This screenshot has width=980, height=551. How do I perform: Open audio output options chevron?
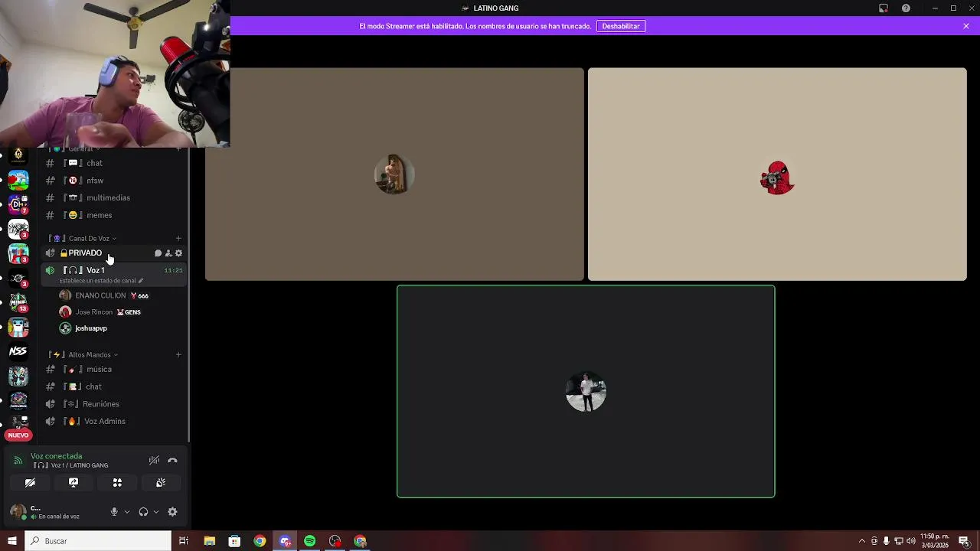(156, 512)
